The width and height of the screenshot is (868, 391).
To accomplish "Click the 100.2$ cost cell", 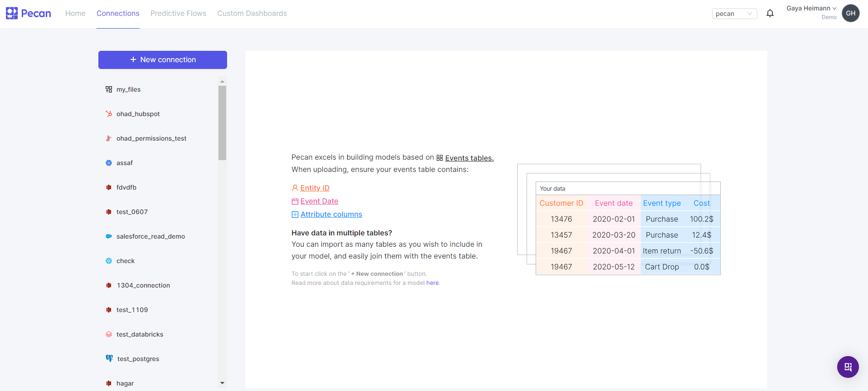I will [x=702, y=219].
